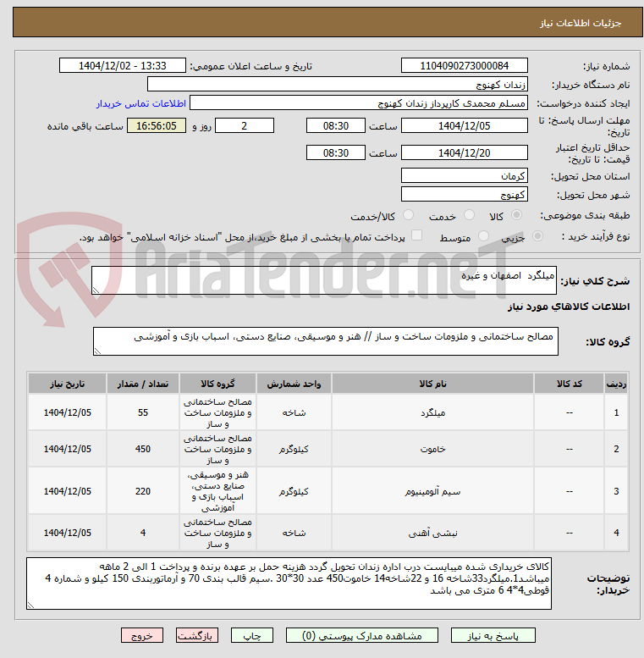This screenshot has height=658, width=644.
Task: Click the resize grip of توضیحات خریدار box
Action: coord(30,605)
